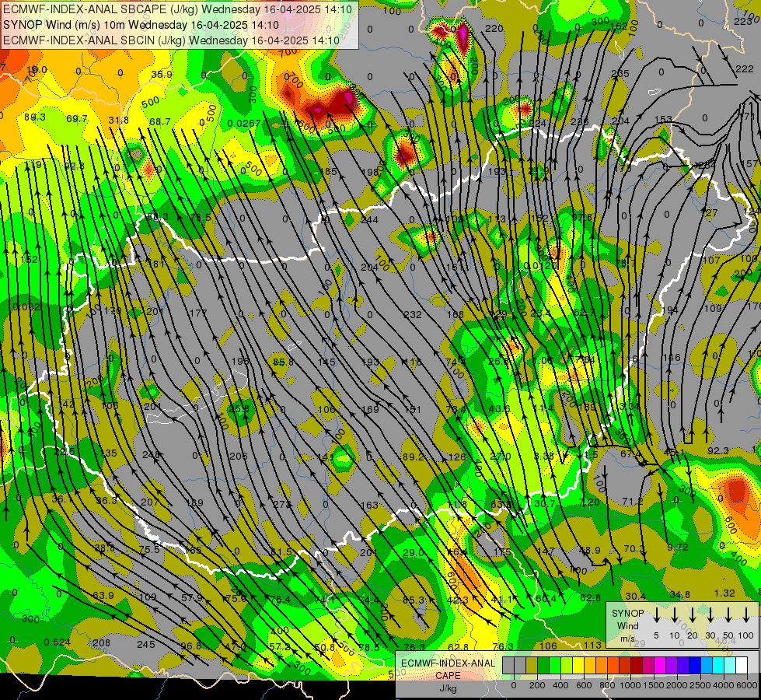Click the map value '96.8'
The image size is (761, 700).
pyautogui.click(x=190, y=646)
